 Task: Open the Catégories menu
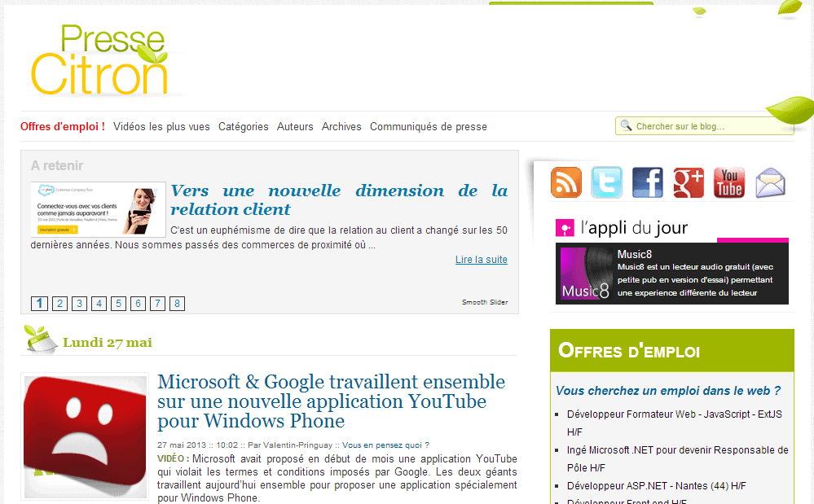[244, 126]
